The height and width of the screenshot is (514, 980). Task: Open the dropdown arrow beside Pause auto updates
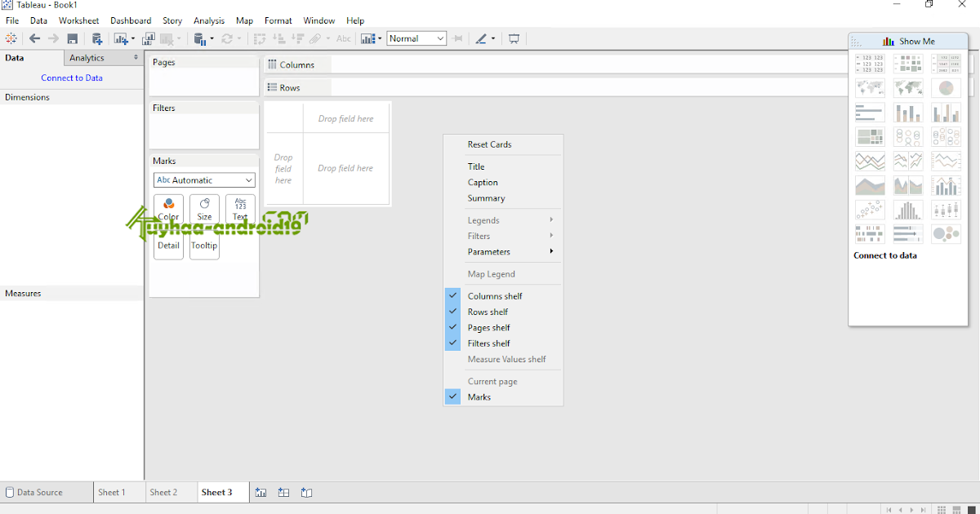(212, 38)
